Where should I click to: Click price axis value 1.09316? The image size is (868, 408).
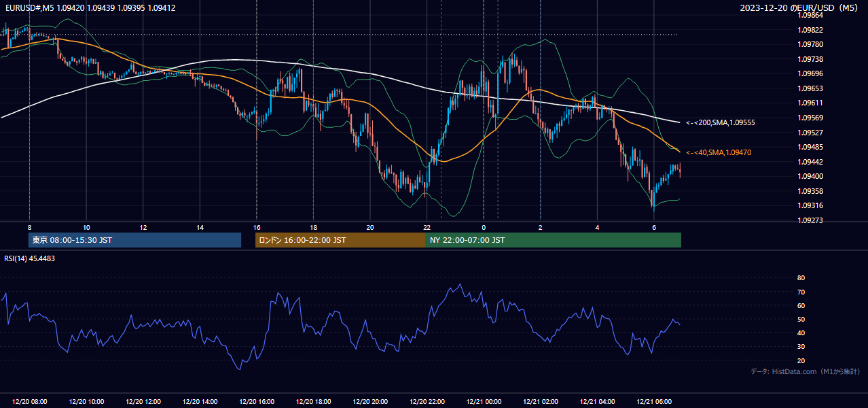(810, 206)
